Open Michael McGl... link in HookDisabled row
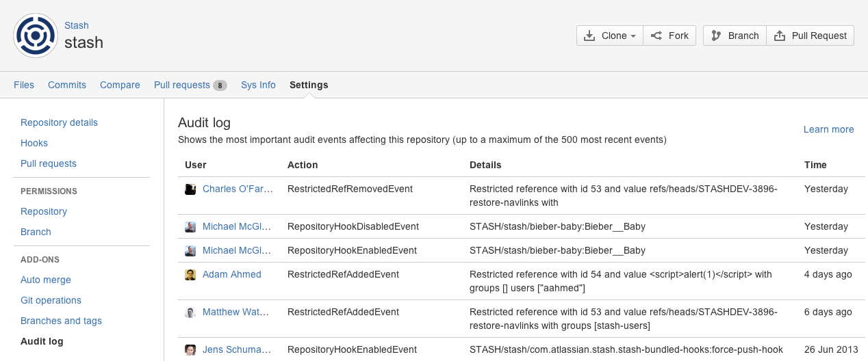 click(x=237, y=226)
